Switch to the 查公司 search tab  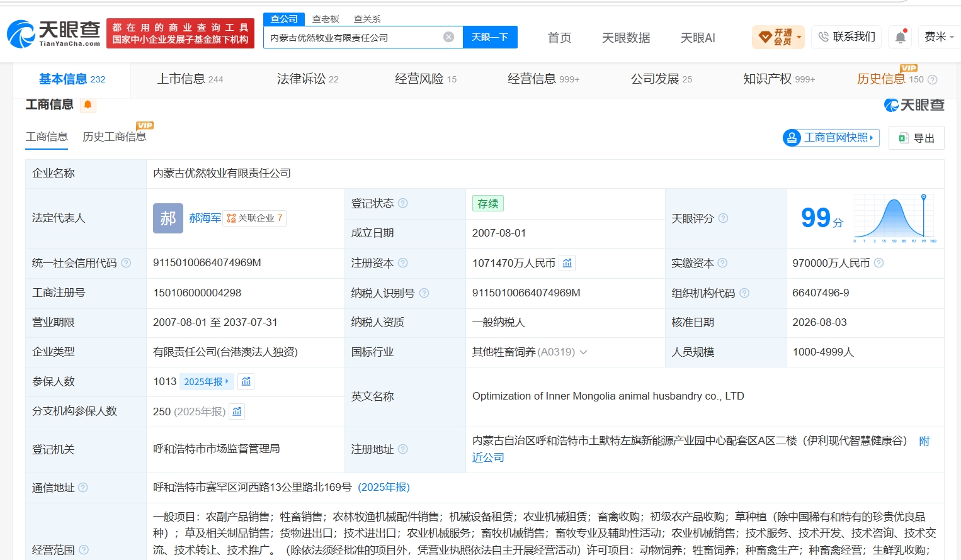click(x=284, y=19)
